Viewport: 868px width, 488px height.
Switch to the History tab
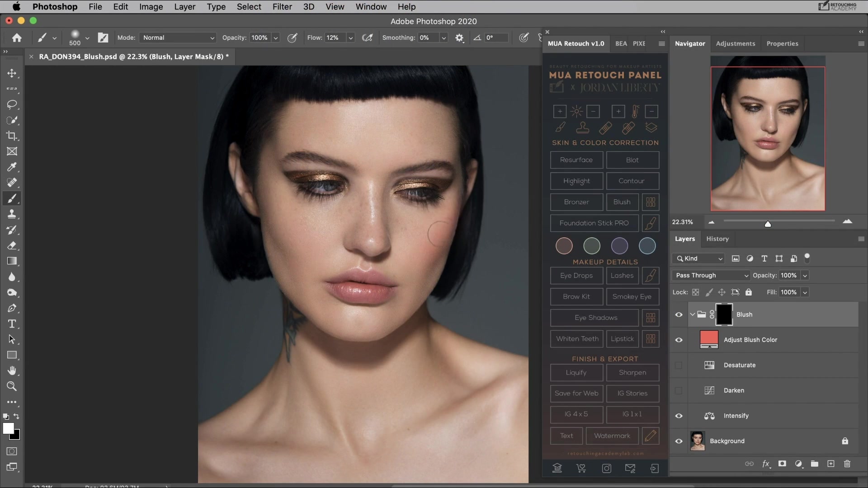coord(717,239)
